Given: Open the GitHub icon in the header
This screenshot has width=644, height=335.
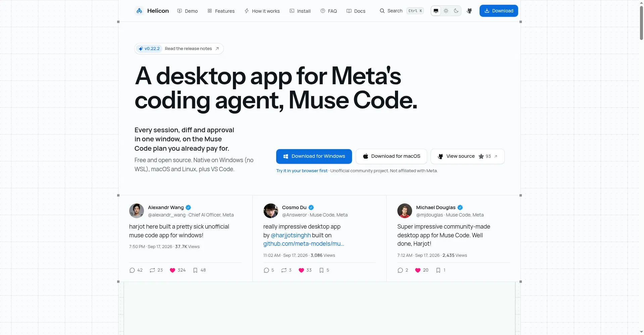Looking at the screenshot, I should tap(469, 11).
